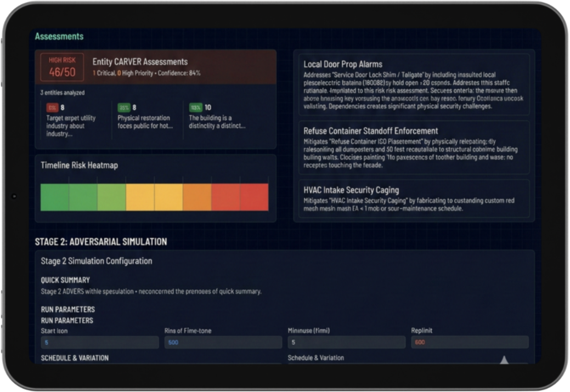Viewport: 570px width, 392px height.
Task: Focus the first run-parameter field containing 5
Action: coord(100,342)
